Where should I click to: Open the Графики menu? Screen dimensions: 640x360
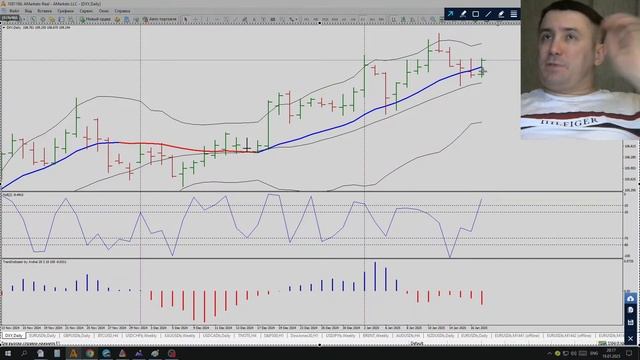pyautogui.click(x=65, y=11)
